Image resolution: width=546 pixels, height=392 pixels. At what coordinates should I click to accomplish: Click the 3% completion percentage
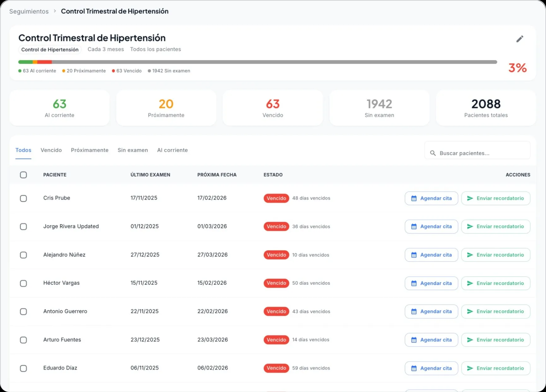pos(518,68)
